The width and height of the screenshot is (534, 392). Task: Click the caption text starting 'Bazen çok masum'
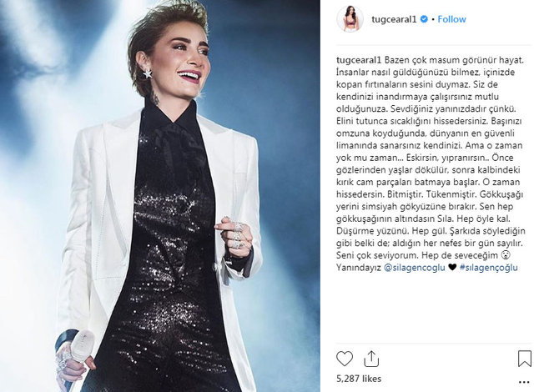coord(430,163)
